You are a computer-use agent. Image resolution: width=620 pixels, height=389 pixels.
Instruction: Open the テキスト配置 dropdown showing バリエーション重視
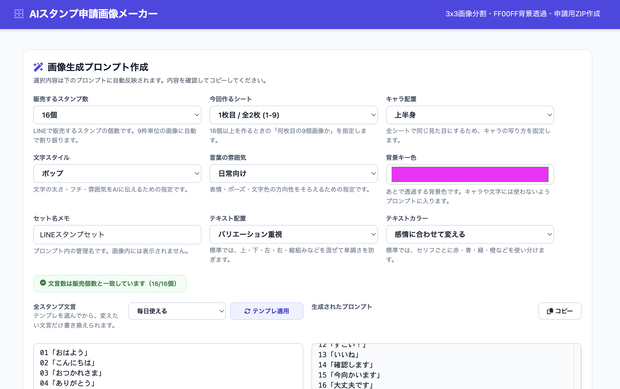293,234
